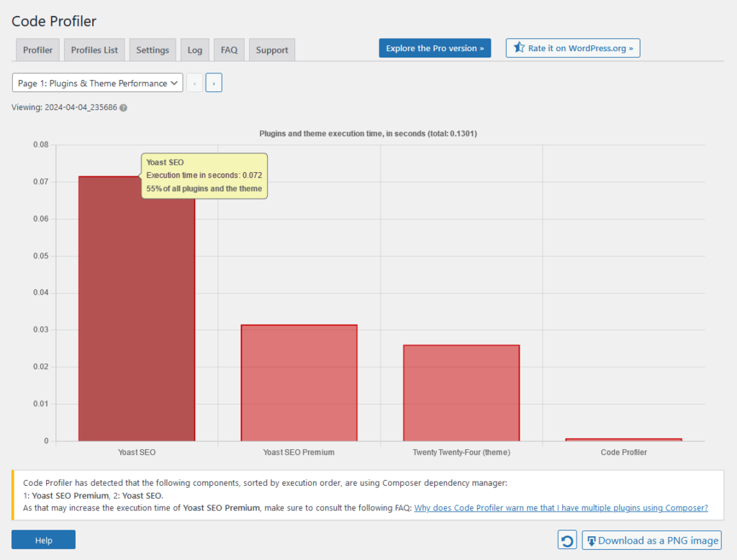
Task: Click the Code Profiler bar in chart
Action: [x=624, y=440]
